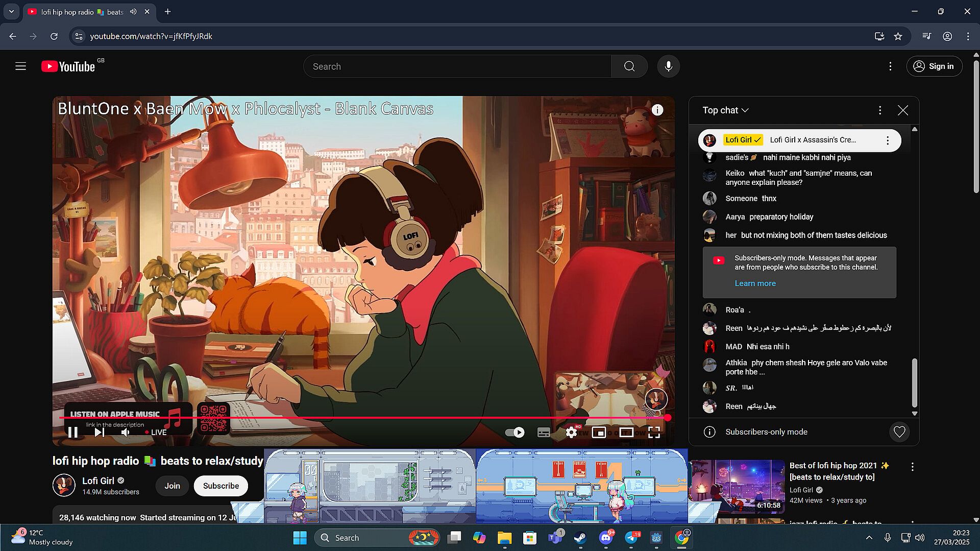Start voice search with microphone icon

(668, 66)
